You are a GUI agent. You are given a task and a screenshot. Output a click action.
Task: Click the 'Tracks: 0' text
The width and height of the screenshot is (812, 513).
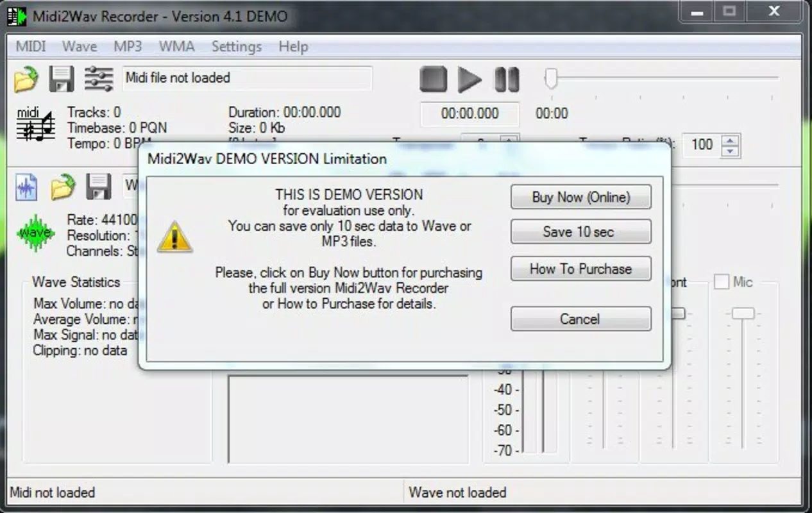(94, 112)
